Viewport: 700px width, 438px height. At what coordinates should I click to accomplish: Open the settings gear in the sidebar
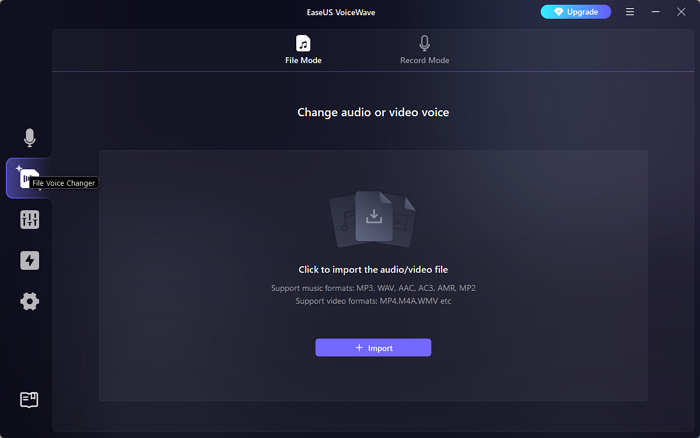[x=29, y=301]
